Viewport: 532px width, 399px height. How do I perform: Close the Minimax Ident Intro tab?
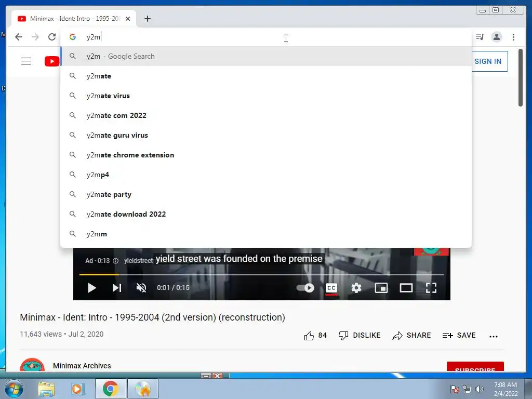[128, 19]
